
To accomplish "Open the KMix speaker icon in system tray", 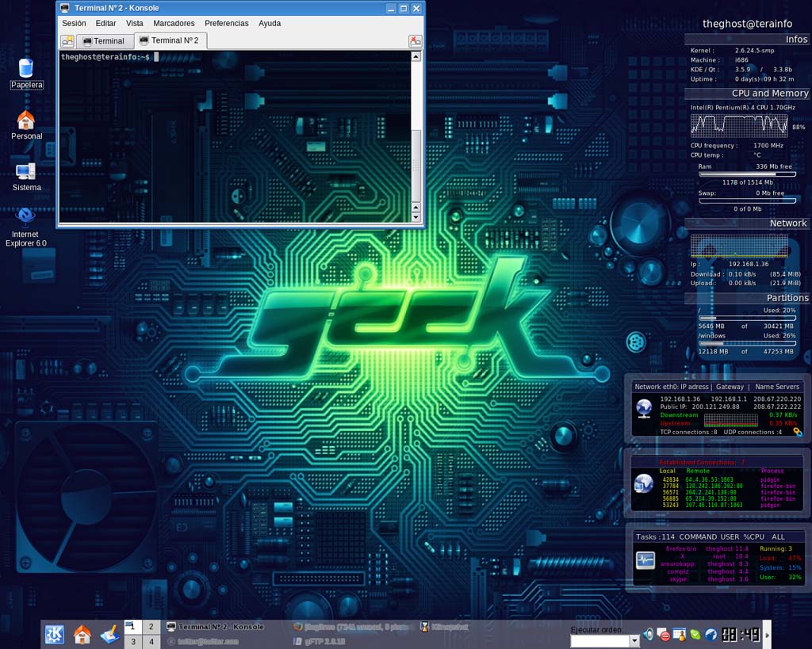I will coord(648,635).
